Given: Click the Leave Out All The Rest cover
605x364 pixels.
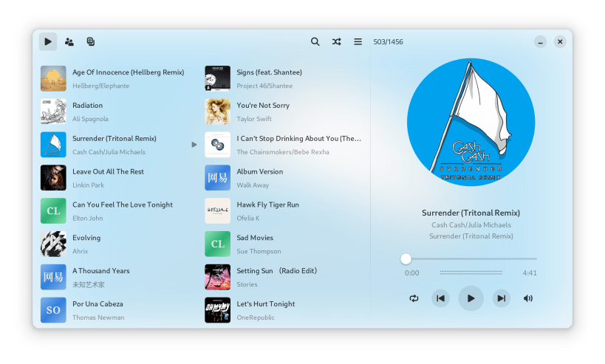Looking at the screenshot, I should coord(53,178).
